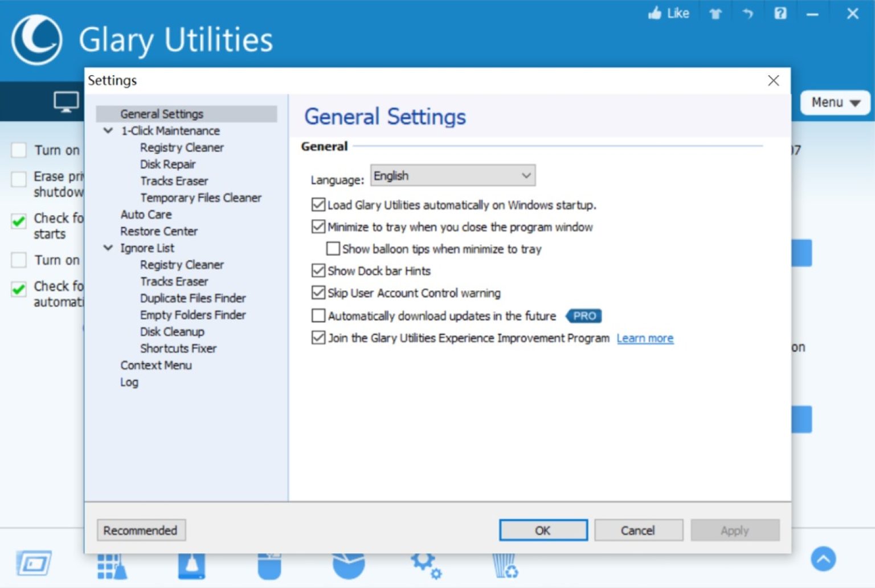Open the Menu dropdown
Image resolution: width=875 pixels, height=588 pixels.
[x=834, y=103]
